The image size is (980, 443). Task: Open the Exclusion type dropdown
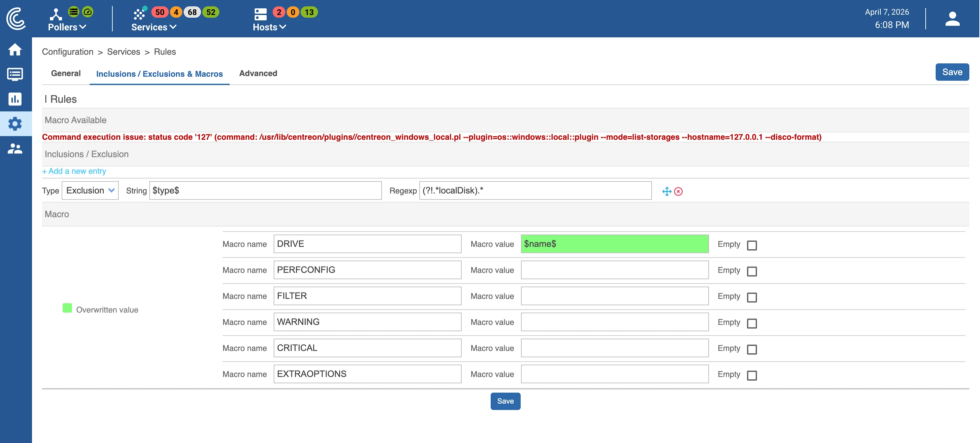pyautogui.click(x=90, y=190)
